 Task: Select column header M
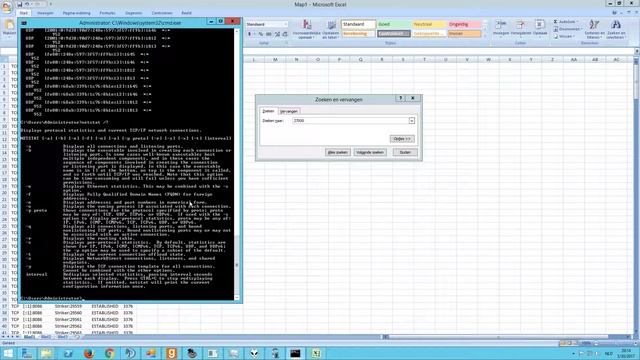[275, 60]
